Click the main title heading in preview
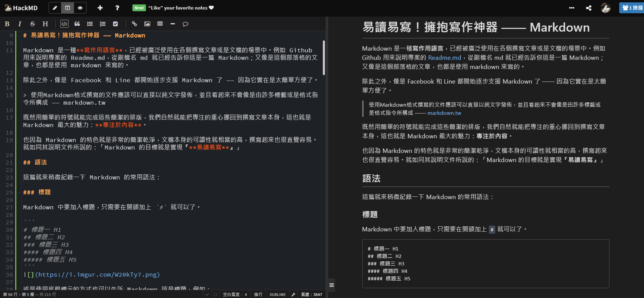Viewport: 644px width, 298px height. [x=476, y=27]
